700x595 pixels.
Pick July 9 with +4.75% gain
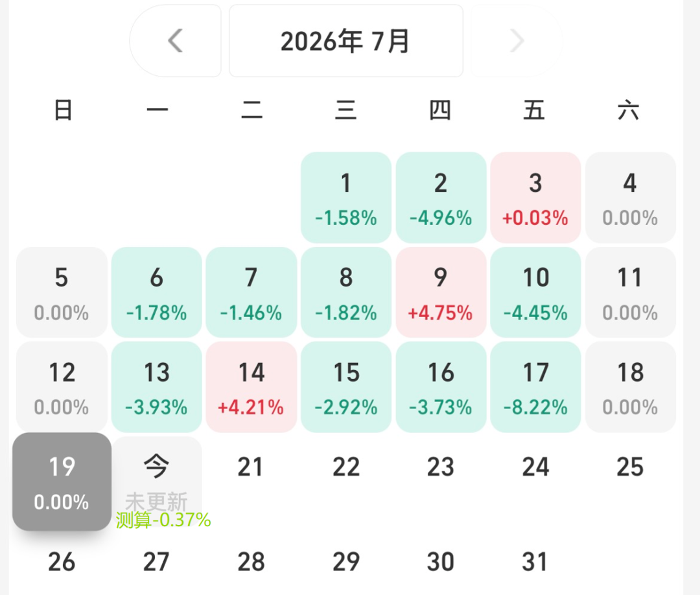click(441, 292)
